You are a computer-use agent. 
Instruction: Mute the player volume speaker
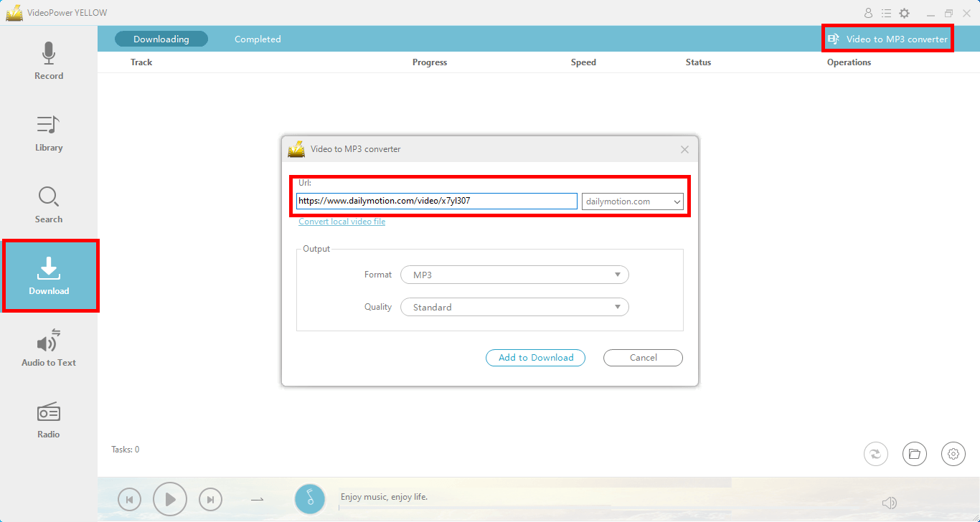[890, 503]
